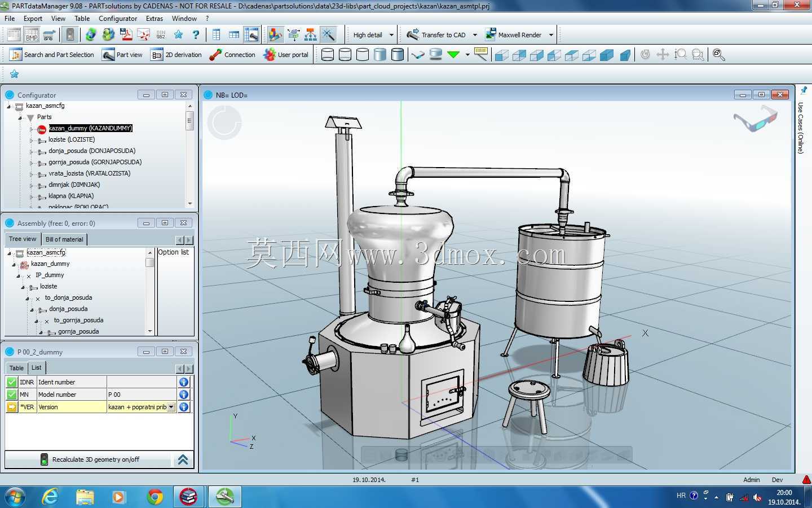Open the 2D derivation view

coord(176,55)
